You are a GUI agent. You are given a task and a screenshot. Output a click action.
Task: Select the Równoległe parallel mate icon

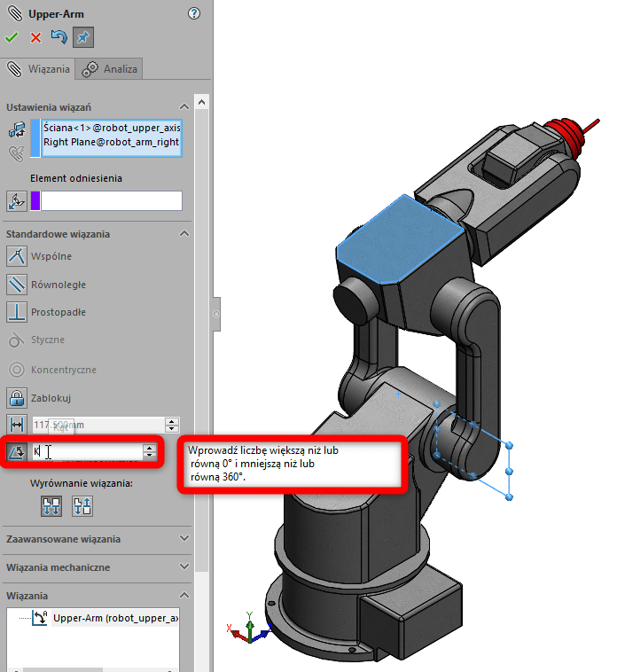pyautogui.click(x=17, y=285)
